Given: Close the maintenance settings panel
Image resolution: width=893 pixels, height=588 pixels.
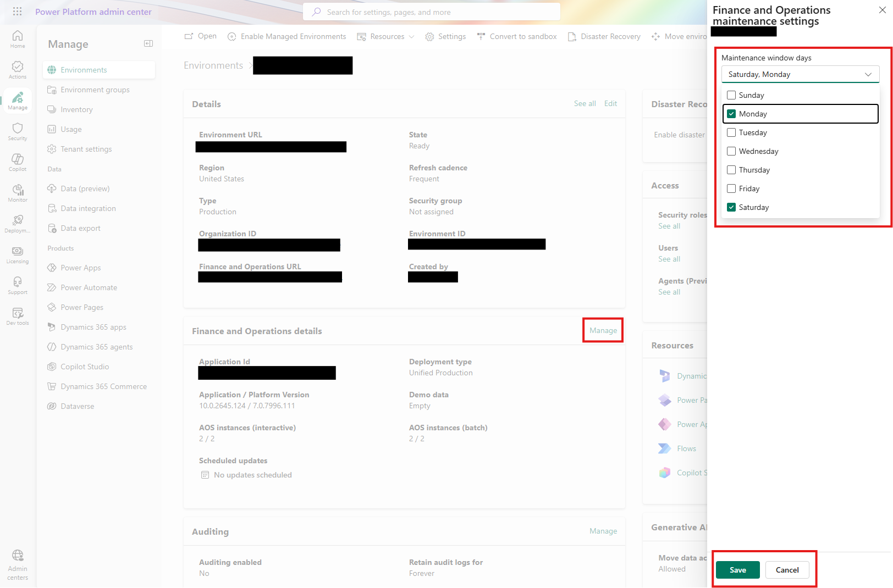Looking at the screenshot, I should (x=883, y=10).
